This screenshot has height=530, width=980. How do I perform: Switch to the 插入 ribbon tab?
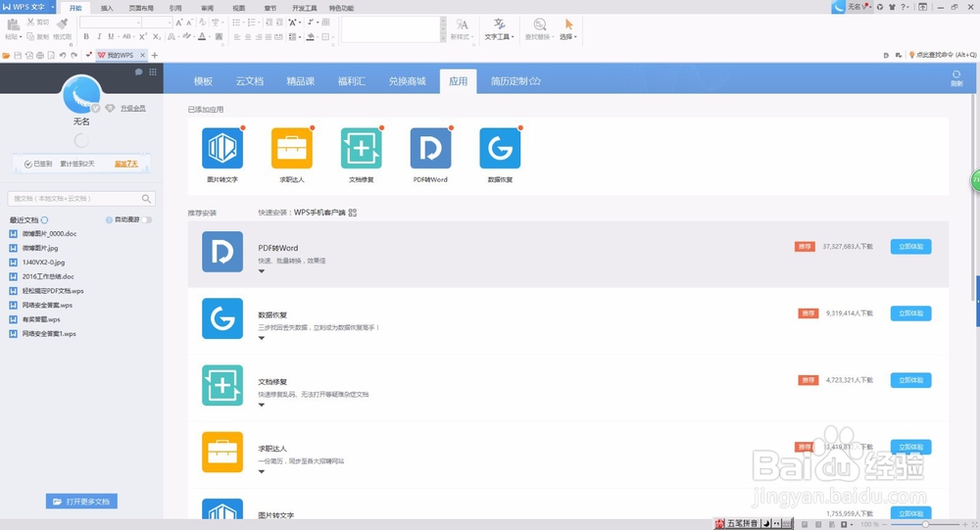pyautogui.click(x=107, y=8)
